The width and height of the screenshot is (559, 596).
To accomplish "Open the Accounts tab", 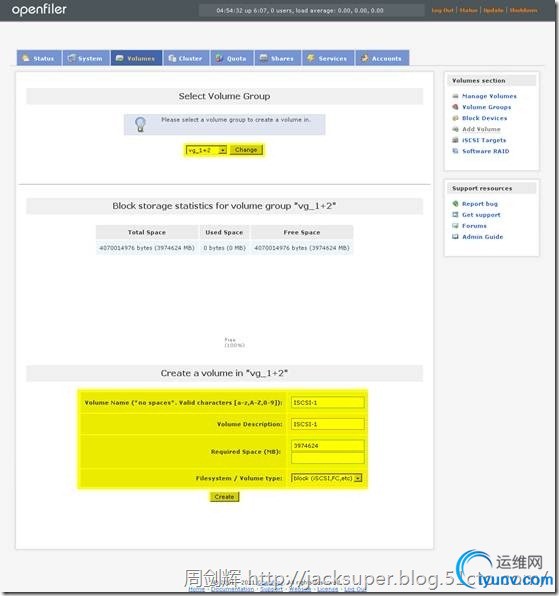I will 382,58.
